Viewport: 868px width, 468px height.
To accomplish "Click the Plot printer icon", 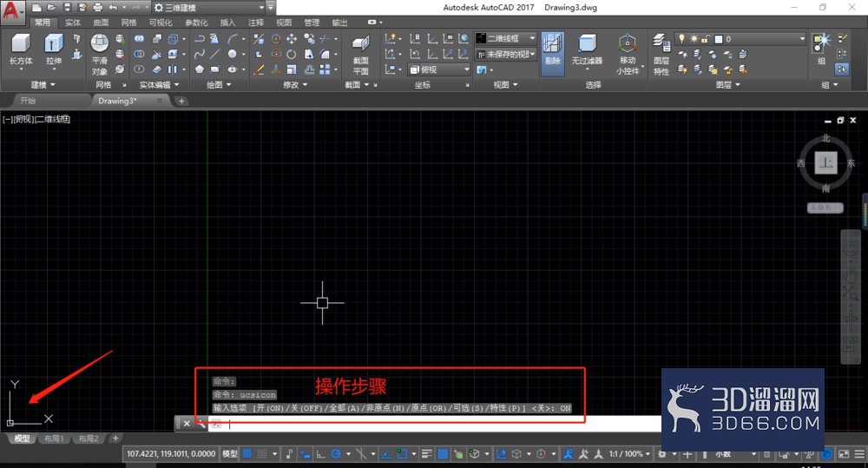I will click(98, 7).
